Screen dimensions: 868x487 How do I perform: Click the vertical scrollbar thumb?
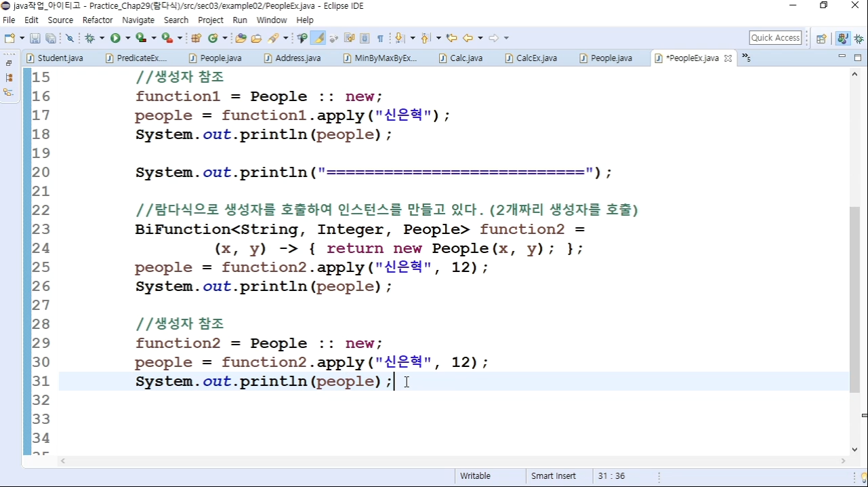pos(854,298)
